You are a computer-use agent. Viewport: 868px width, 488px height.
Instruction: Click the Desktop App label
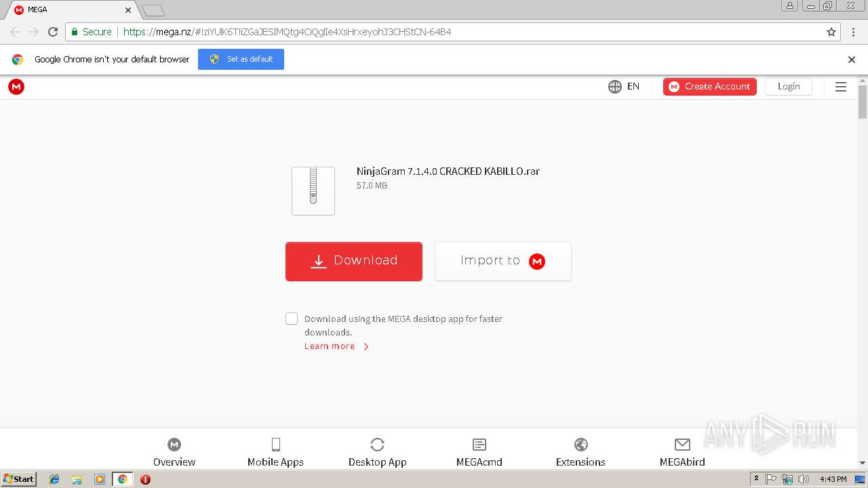[378, 462]
